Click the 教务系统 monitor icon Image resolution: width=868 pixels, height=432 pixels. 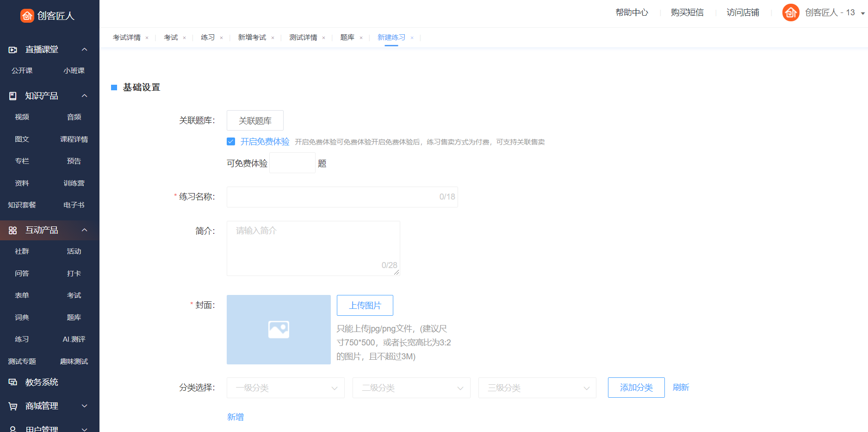click(13, 382)
